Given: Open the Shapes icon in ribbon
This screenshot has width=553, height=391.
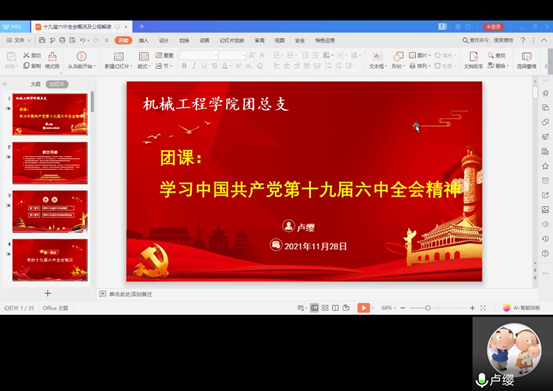Looking at the screenshot, I should (x=398, y=56).
